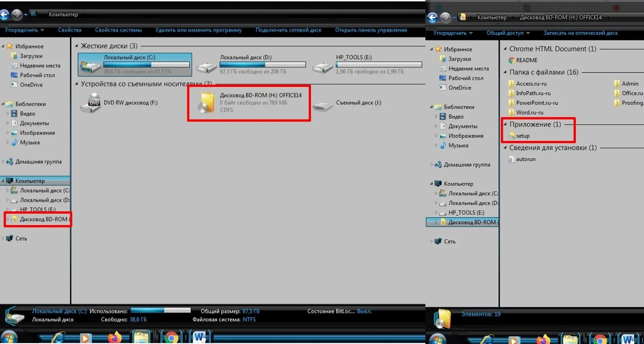Click Back arrow in OFFICE14 window
This screenshot has width=644, height=344.
(432, 17)
